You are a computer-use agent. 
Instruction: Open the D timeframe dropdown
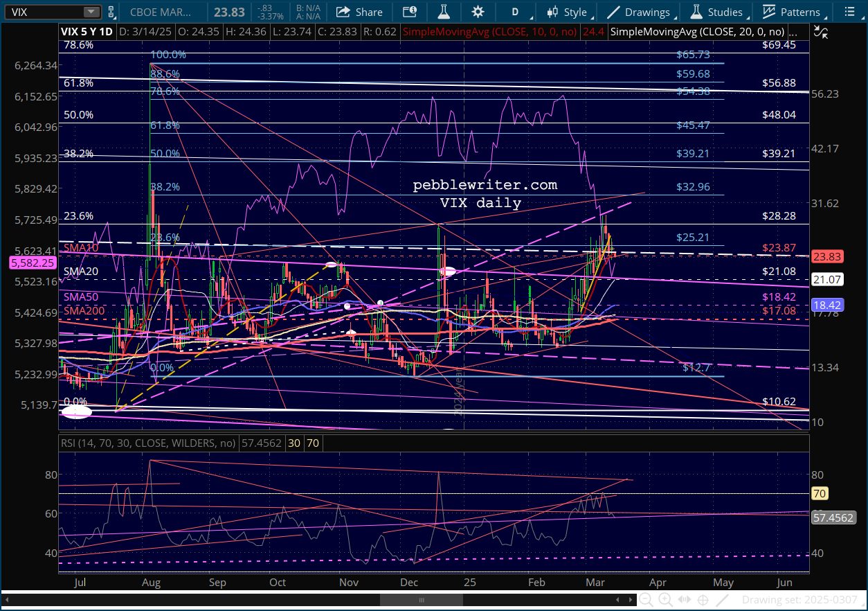click(x=515, y=12)
